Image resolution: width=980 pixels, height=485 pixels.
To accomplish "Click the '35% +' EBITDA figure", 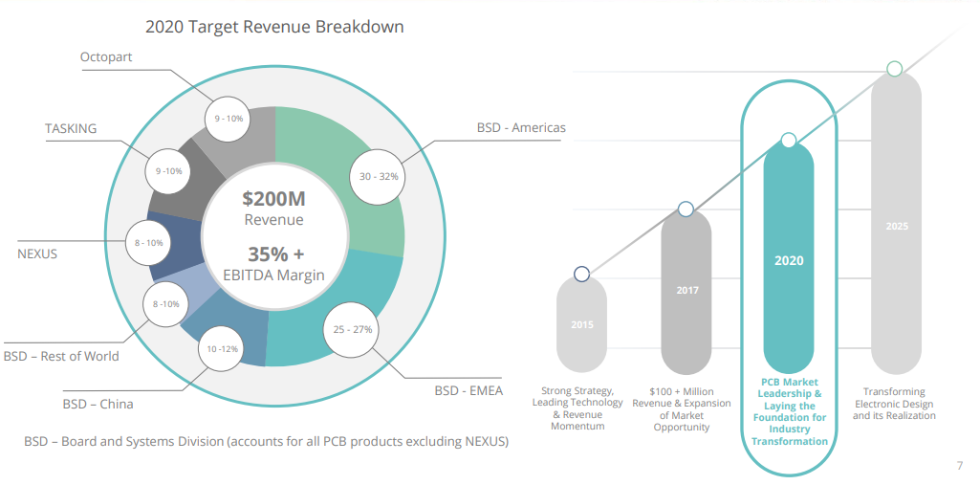I will pyautogui.click(x=275, y=254).
